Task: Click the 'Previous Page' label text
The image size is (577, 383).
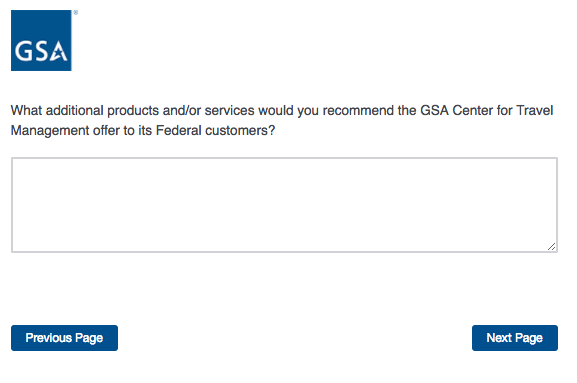Action: pos(64,338)
